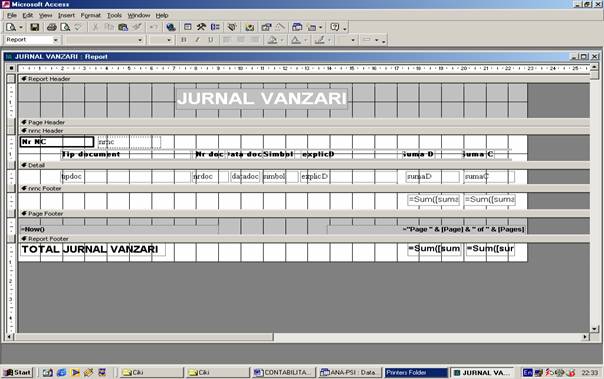This screenshot has height=379, width=604.
Task: Click the Properties icon in the toolbar
Action: point(266,27)
